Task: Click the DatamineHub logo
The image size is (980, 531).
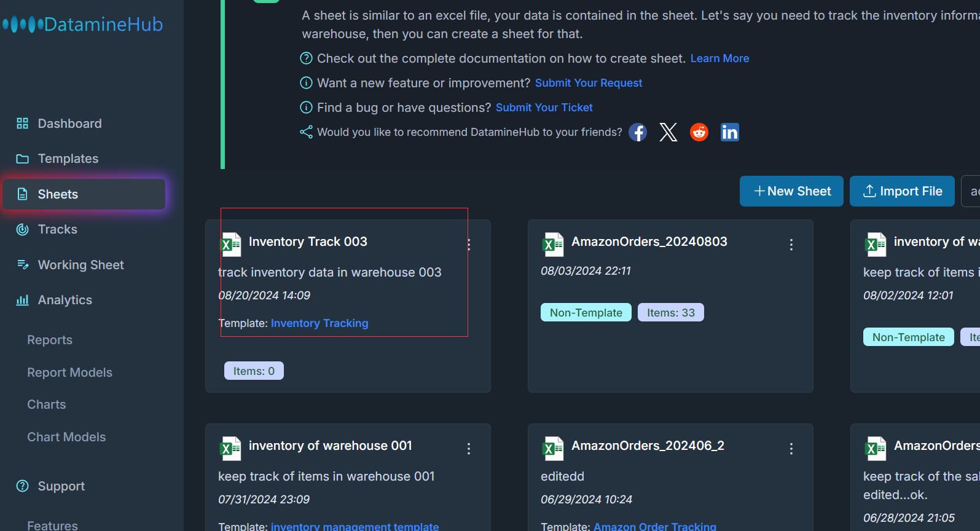Action: [82, 25]
